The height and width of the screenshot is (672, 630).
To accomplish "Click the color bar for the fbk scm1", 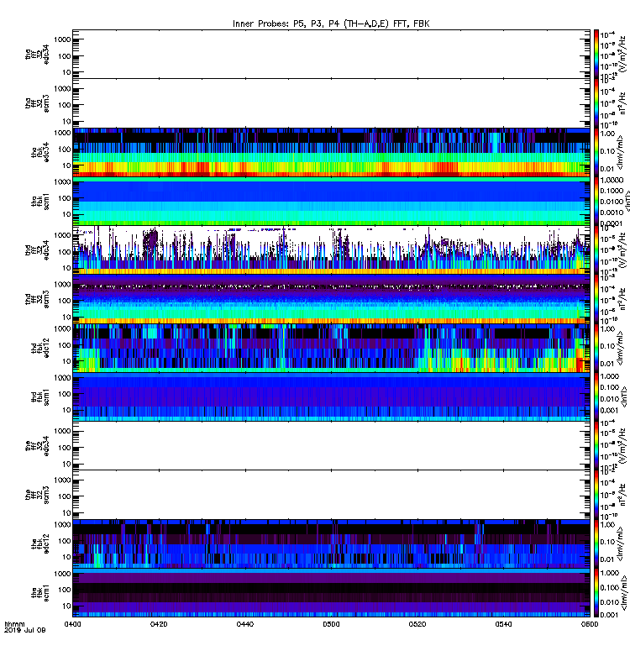I will point(596,593).
